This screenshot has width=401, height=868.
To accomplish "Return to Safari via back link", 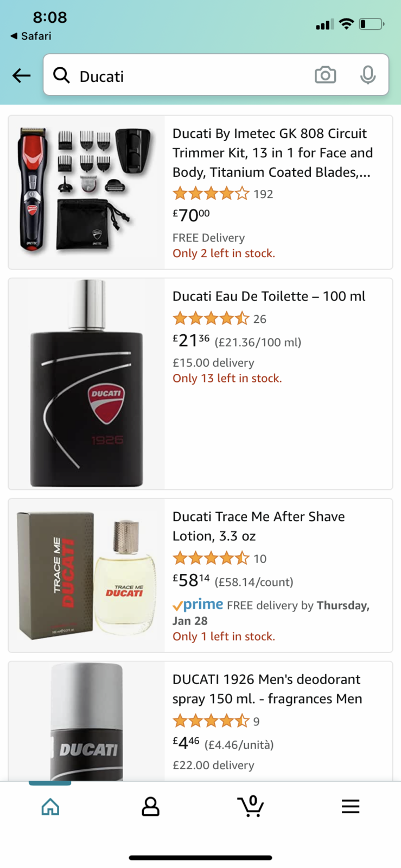I will tap(31, 36).
